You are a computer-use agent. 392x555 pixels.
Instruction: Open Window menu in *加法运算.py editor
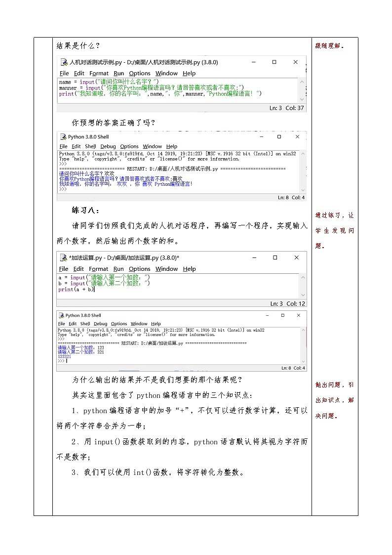[x=166, y=269]
